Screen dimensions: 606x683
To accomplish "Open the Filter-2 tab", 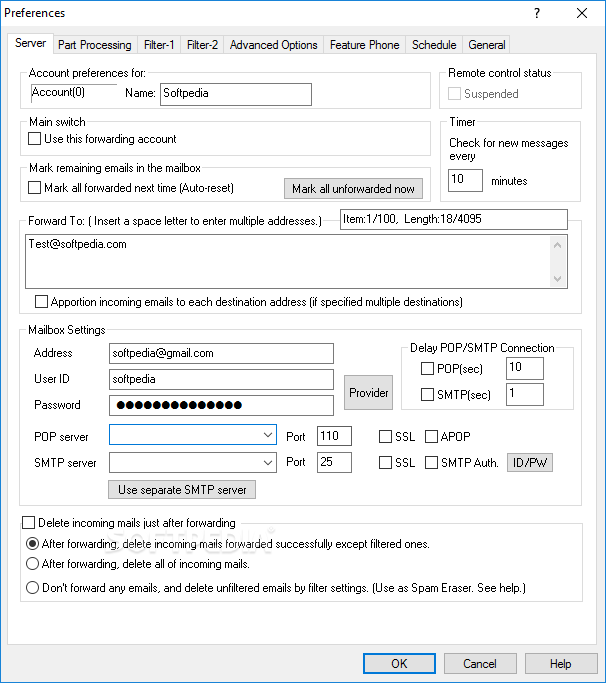I will tap(202, 45).
